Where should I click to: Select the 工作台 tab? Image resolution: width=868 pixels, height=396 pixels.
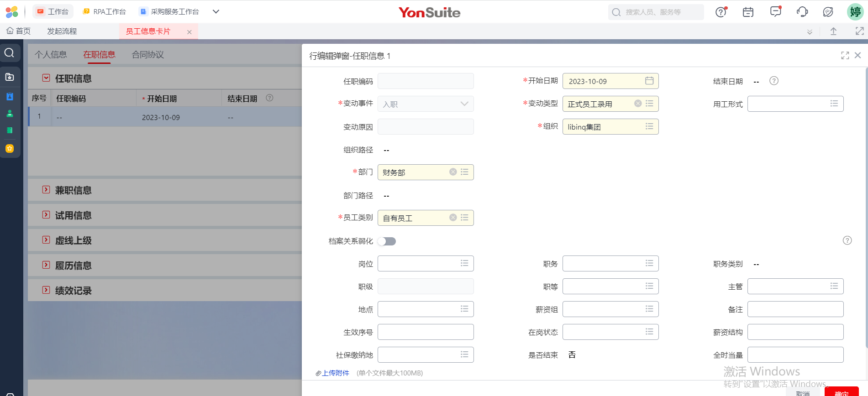coord(53,12)
